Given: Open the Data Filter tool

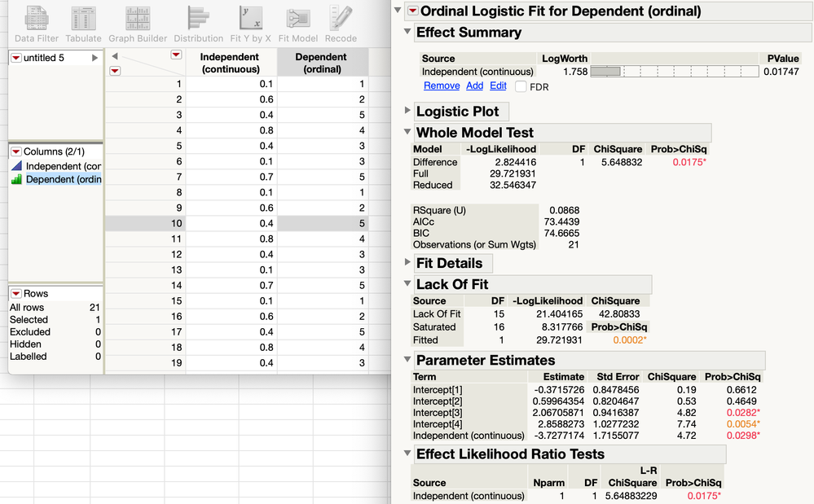Looking at the screenshot, I should (x=37, y=25).
